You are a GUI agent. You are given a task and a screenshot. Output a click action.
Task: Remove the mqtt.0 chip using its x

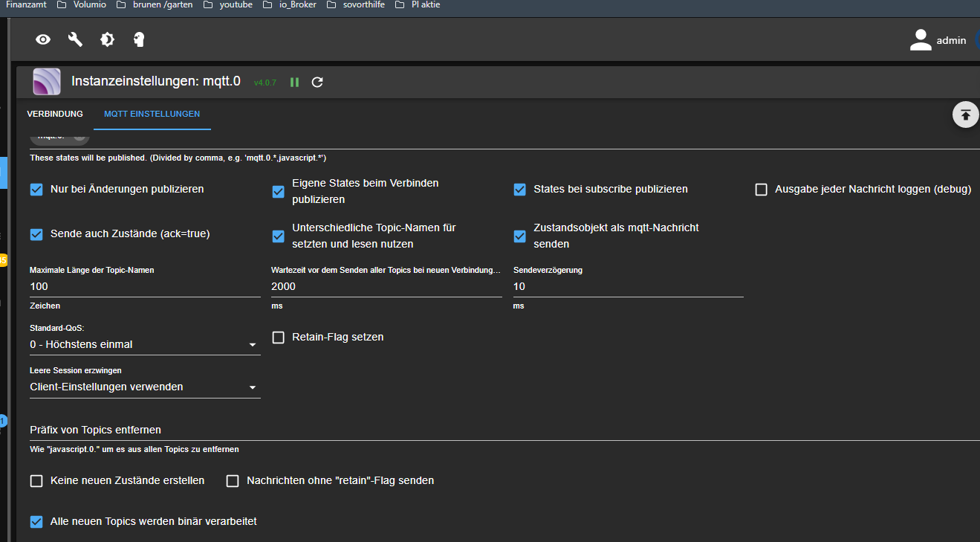(x=79, y=136)
